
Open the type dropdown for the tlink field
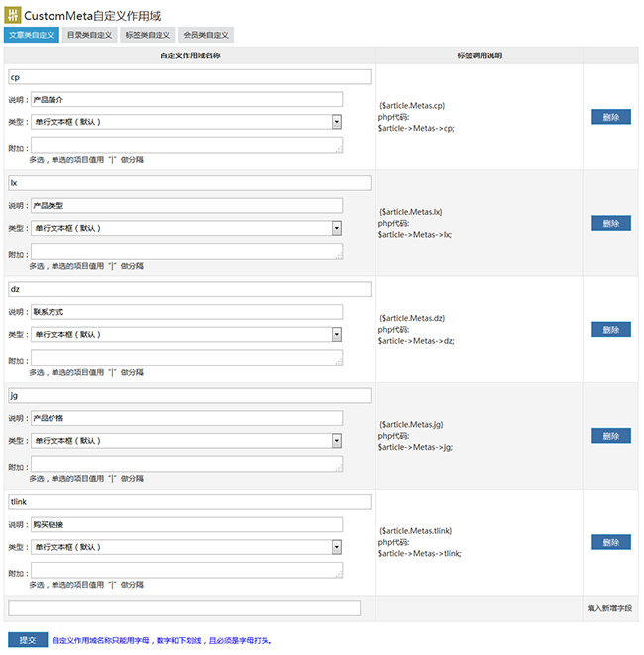(186, 547)
